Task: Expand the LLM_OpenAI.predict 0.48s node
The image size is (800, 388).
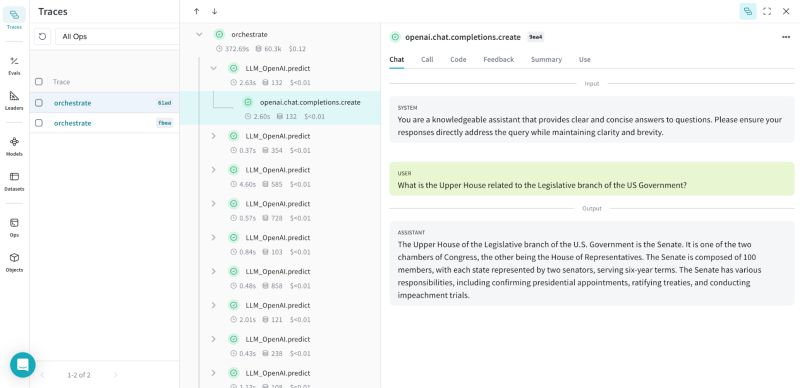Action: tap(214, 272)
